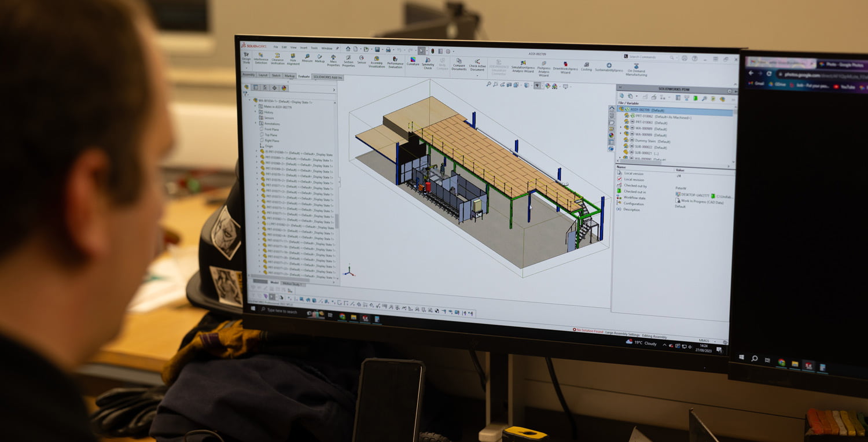Open the Markup tool in Evaluate ribbon
The image size is (868, 442).
click(319, 58)
